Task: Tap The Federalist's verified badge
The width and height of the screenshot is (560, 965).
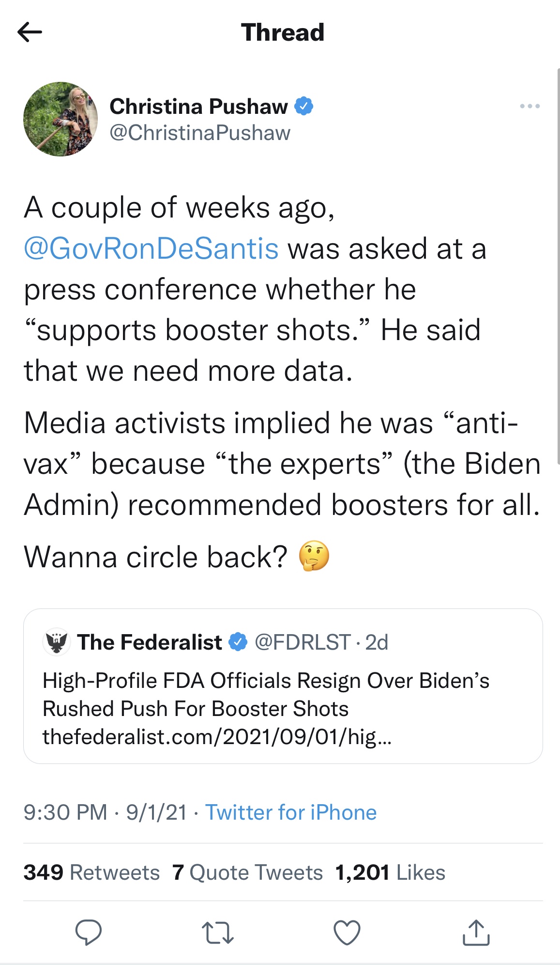Action: tap(238, 642)
